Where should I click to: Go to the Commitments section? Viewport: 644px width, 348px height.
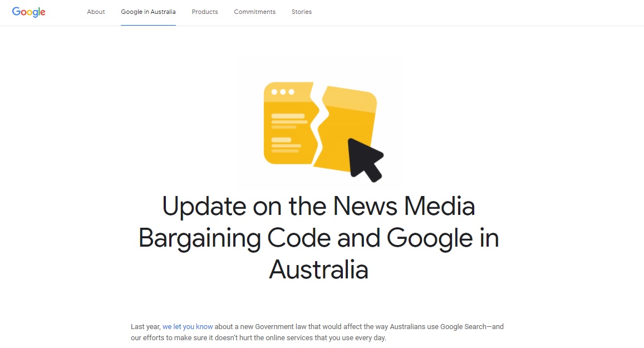254,12
